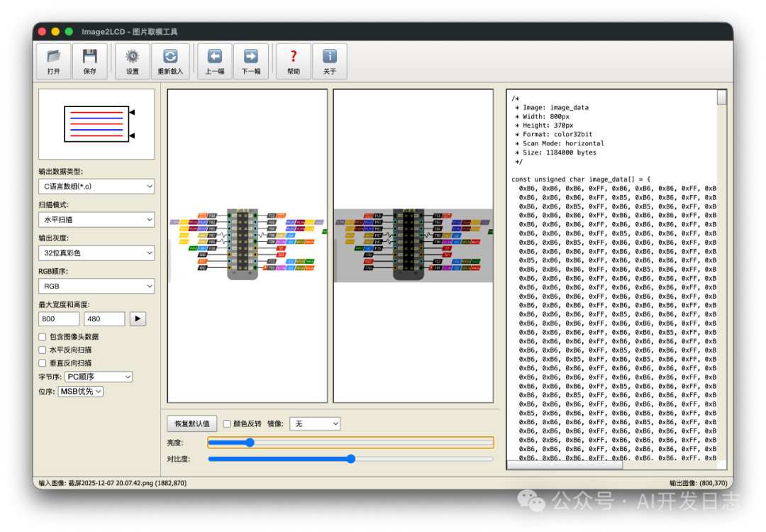766x532 pixels.
Task: Click the window title Image2LCD - 图片取模工具
Action: tap(130, 32)
